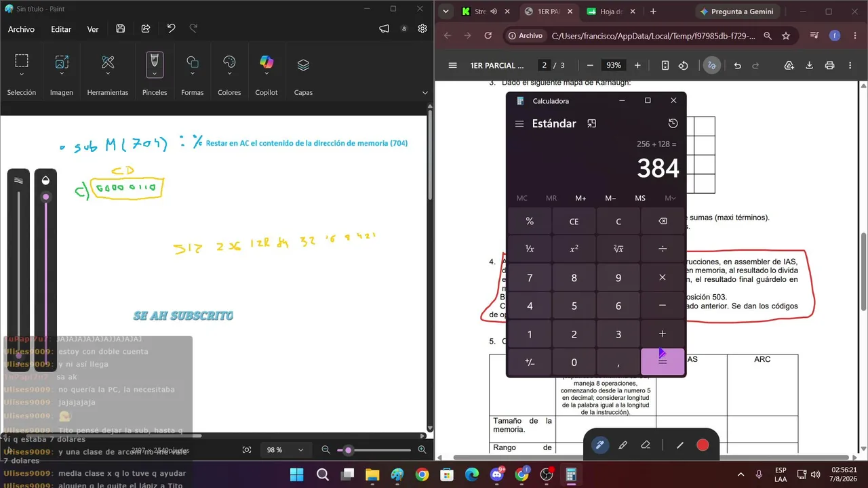868x488 pixels.
Task: Select the pen in the PDF annotation bar
Action: coord(599,445)
